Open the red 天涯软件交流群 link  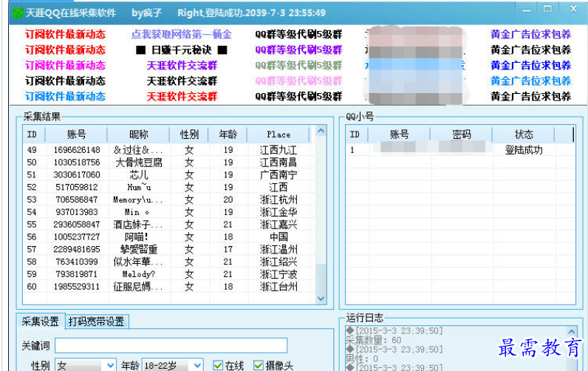(x=182, y=97)
